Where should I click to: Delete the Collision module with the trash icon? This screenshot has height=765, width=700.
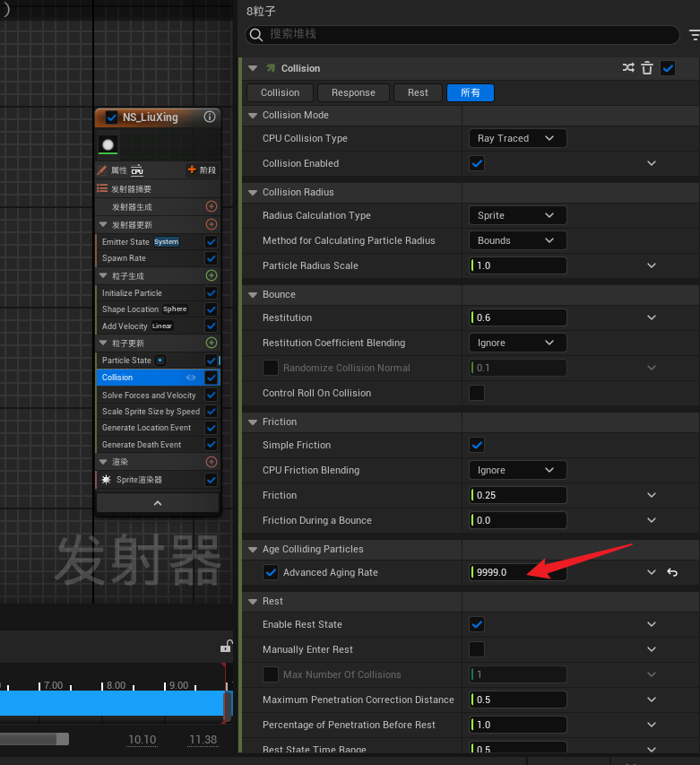tap(647, 68)
